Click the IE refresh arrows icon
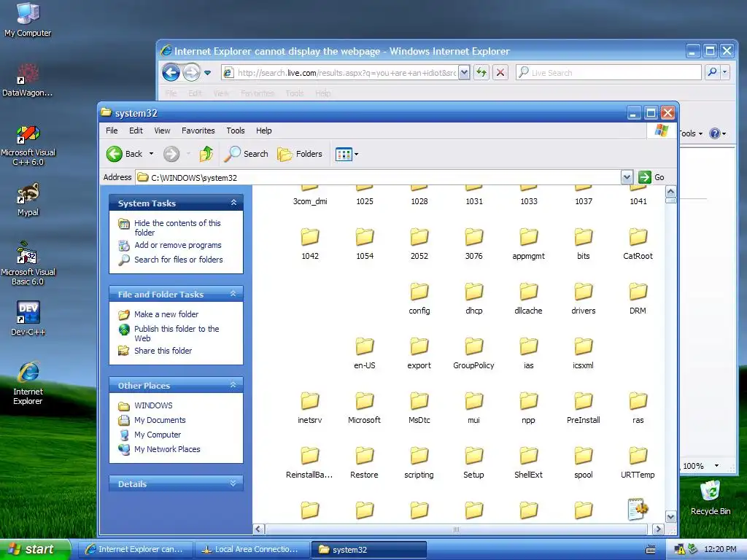This screenshot has width=747, height=560. [481, 72]
